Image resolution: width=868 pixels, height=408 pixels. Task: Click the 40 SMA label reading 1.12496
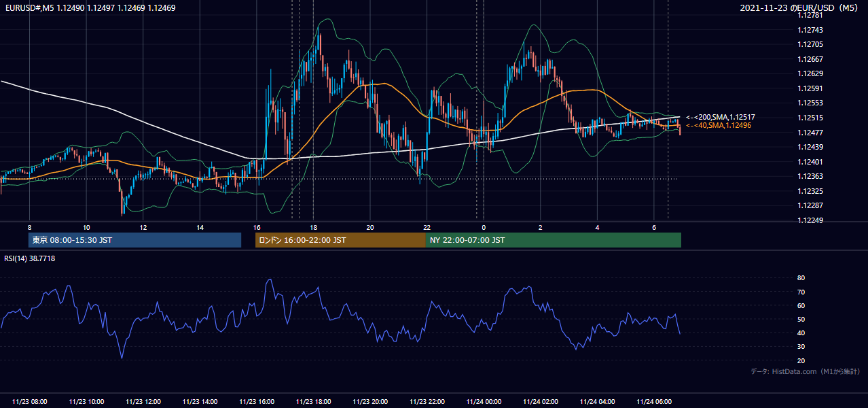click(719, 126)
